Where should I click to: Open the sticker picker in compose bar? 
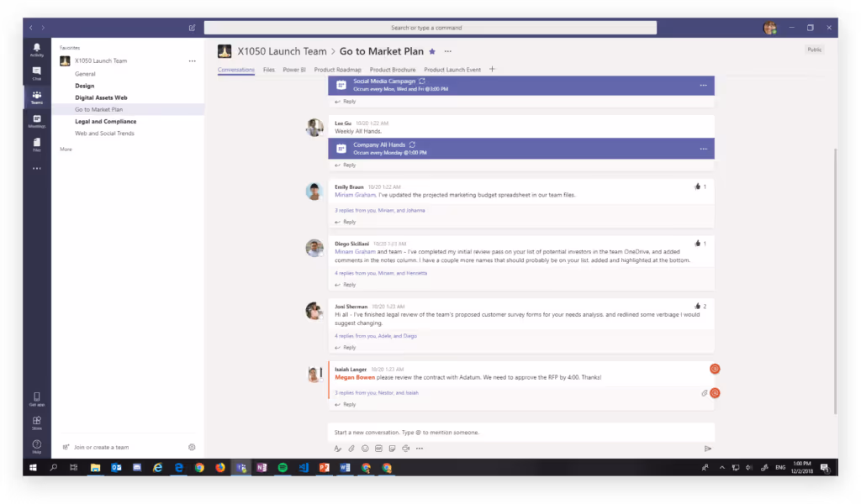[392, 449]
